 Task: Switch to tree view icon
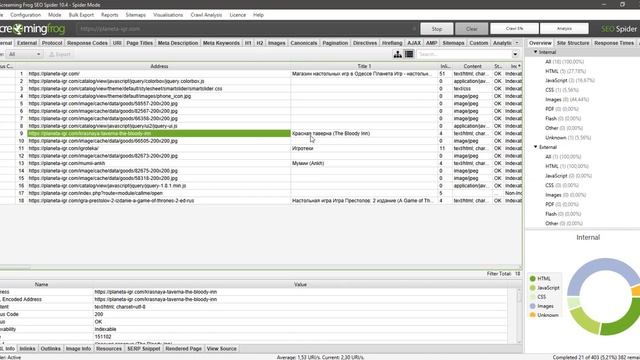point(398,54)
